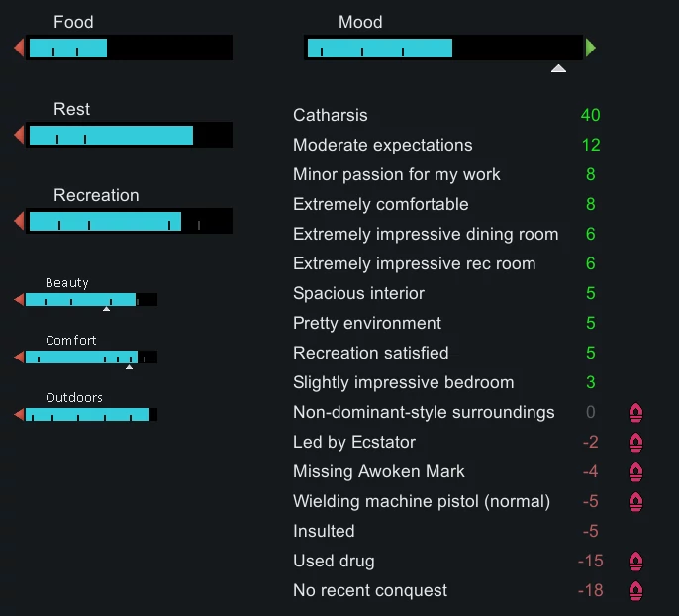
Task: Click the Mood bar
Action: [443, 48]
